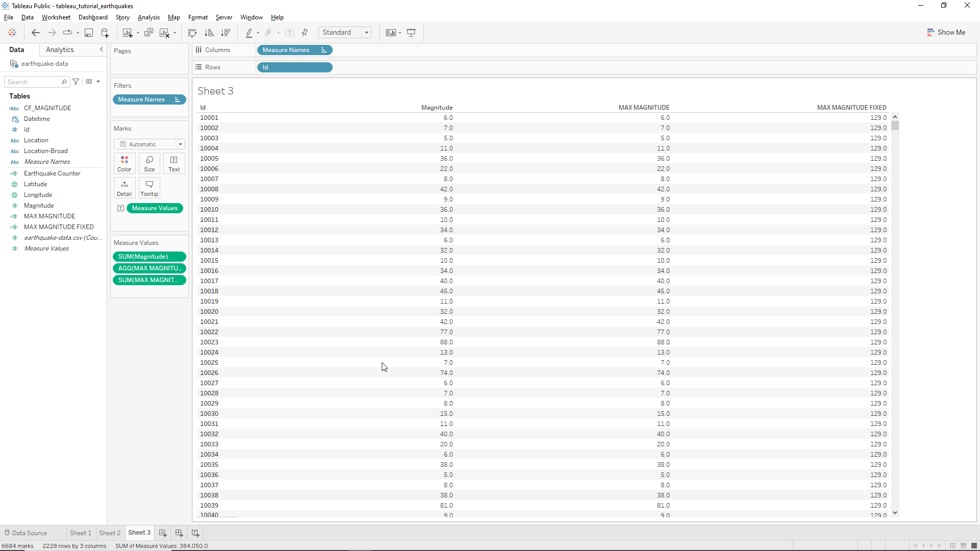Open the Show Me panel

click(946, 32)
